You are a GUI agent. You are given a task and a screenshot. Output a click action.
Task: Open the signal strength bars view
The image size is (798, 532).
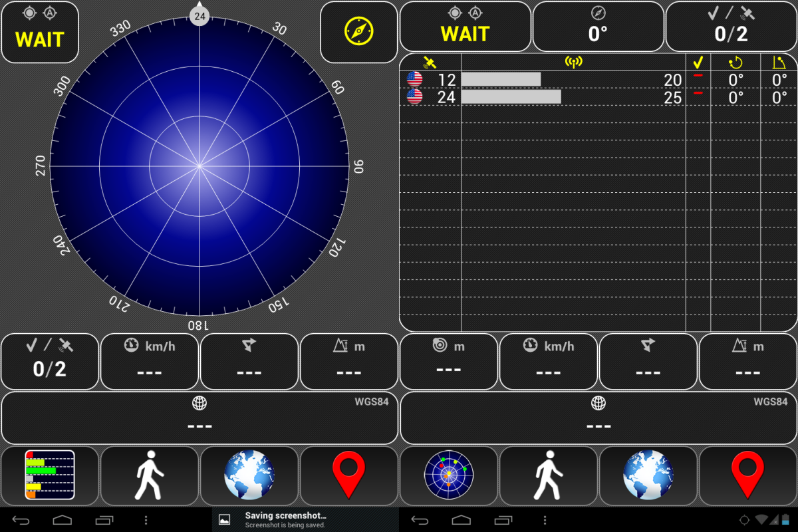click(x=50, y=475)
